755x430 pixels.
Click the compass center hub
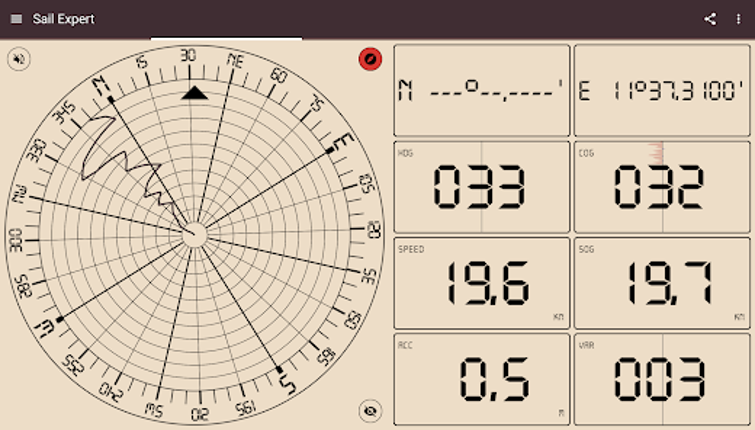coord(194,234)
